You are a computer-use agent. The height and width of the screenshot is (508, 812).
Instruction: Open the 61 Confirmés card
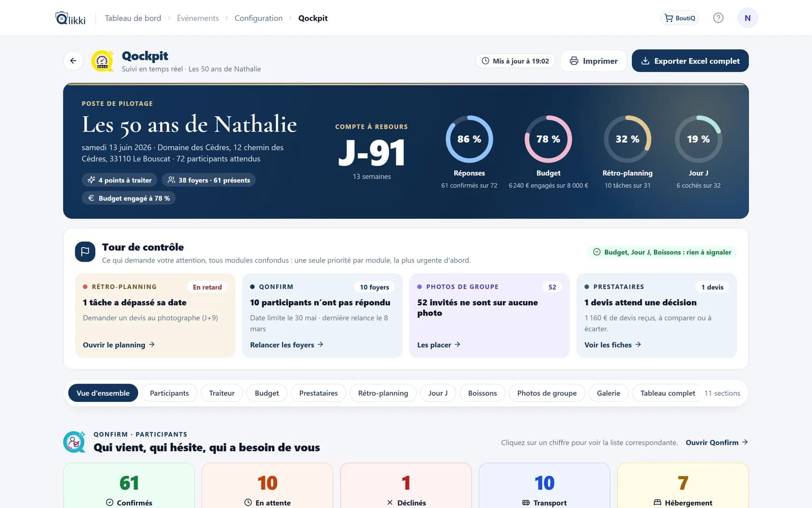point(129,486)
